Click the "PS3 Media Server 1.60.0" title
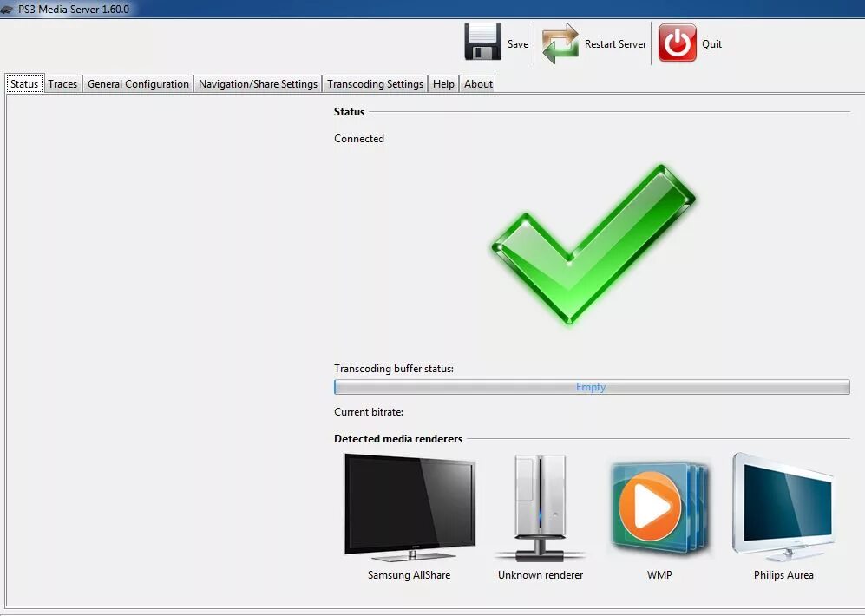This screenshot has width=865, height=616. pos(74,10)
